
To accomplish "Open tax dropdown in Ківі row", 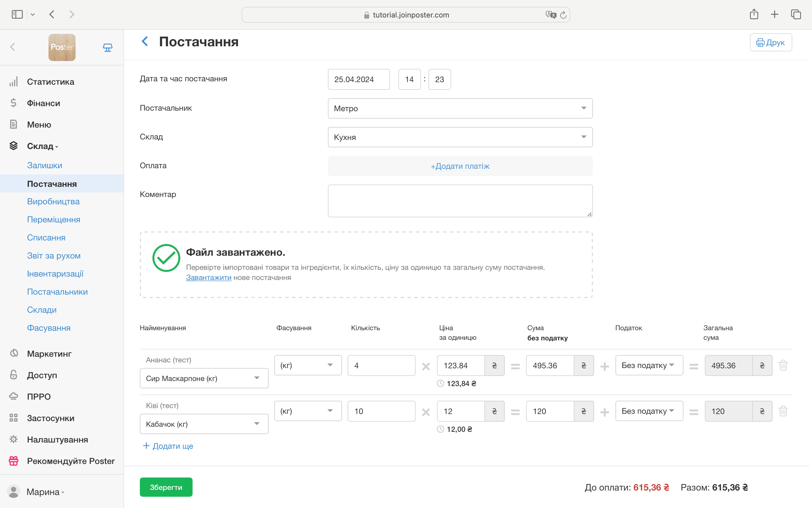I will pyautogui.click(x=649, y=411).
